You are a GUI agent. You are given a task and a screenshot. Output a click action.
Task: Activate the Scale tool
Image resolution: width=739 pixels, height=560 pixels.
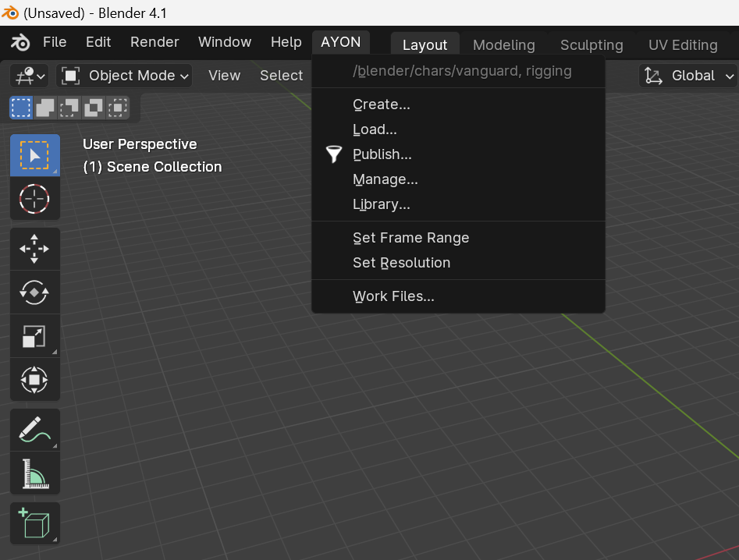(35, 336)
